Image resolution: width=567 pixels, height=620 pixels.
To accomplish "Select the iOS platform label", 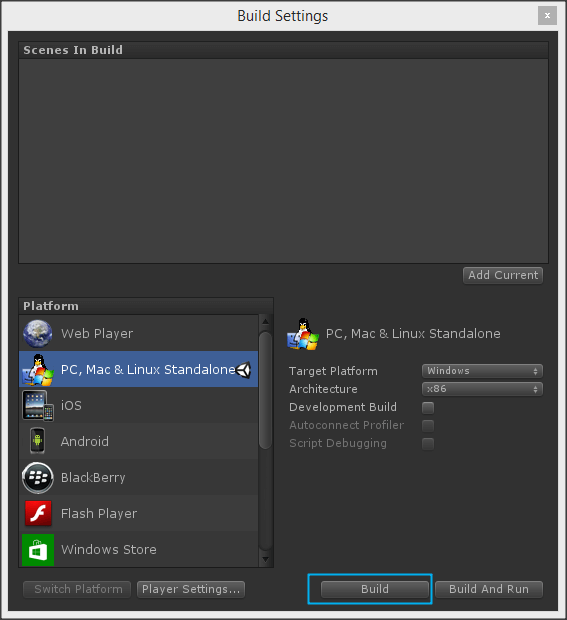I will (71, 406).
